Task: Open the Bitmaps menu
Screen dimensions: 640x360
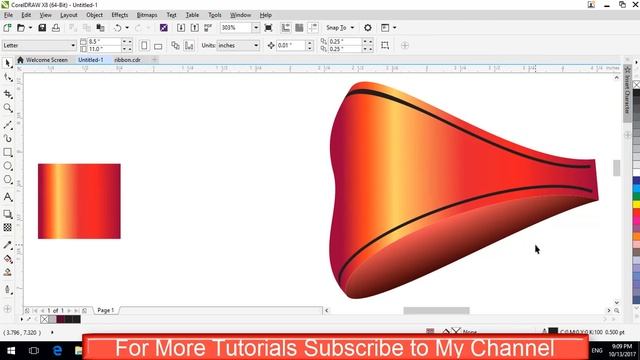Action: click(x=147, y=15)
